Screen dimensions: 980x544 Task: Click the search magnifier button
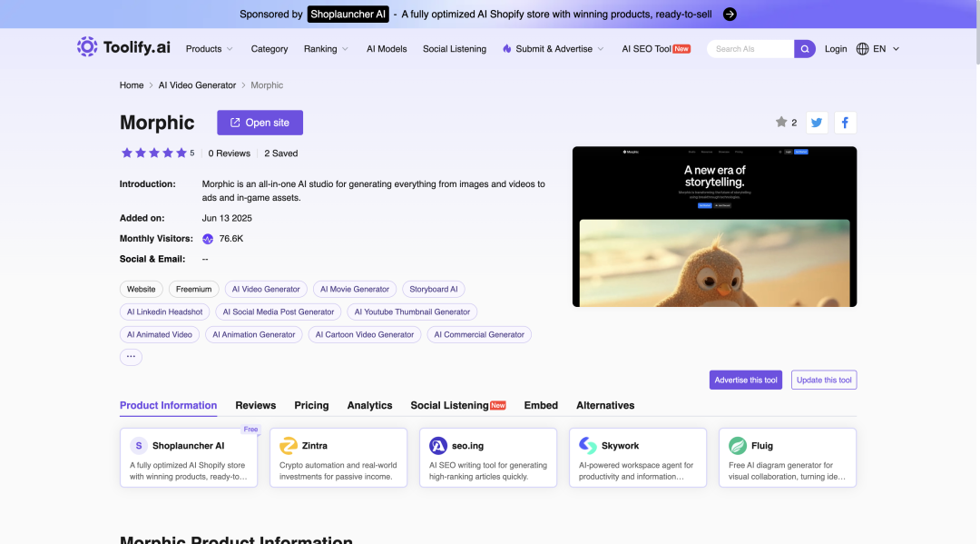point(804,49)
